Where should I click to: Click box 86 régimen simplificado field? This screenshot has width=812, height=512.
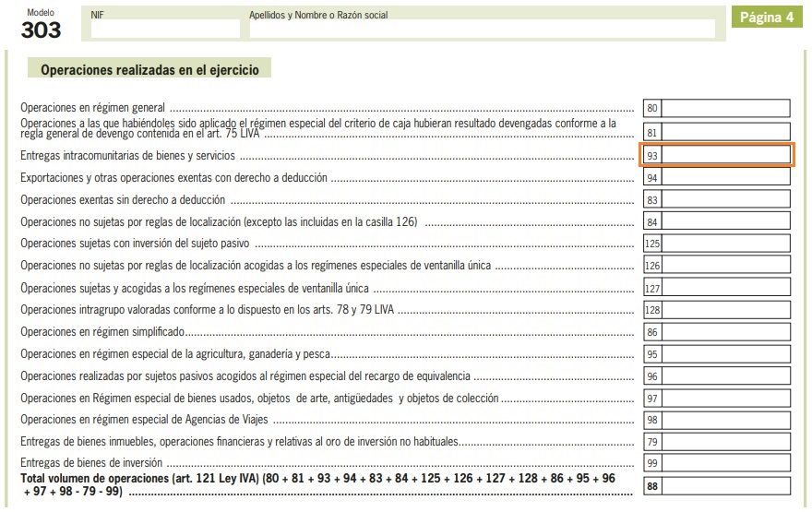click(725, 332)
